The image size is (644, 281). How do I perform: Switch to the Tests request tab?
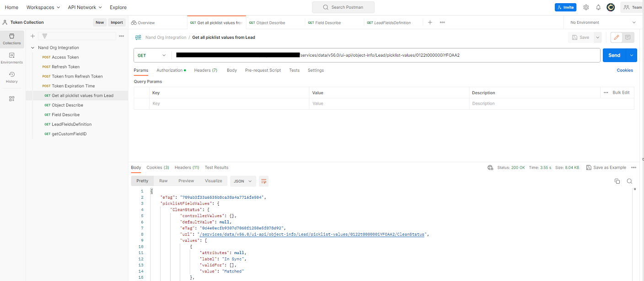(294, 70)
